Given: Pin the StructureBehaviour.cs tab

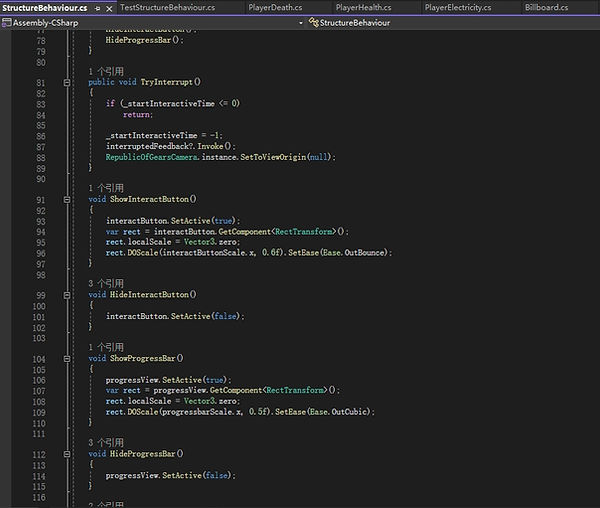Looking at the screenshot, I should 98,8.
